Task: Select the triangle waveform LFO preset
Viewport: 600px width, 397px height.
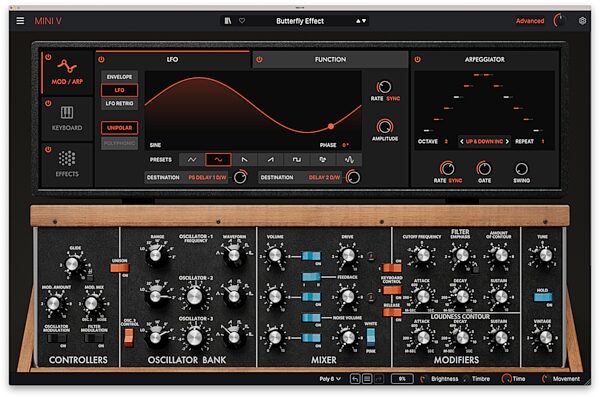Action: tap(192, 160)
